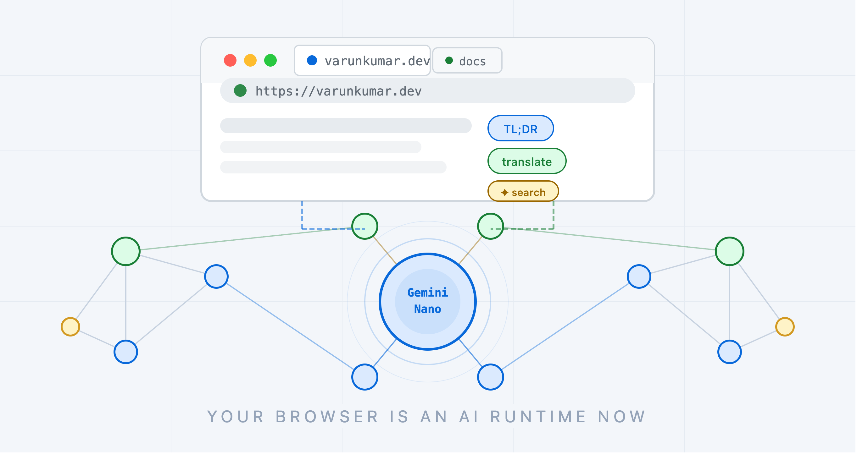Click the green maximize dot of the browser window

[x=270, y=60]
